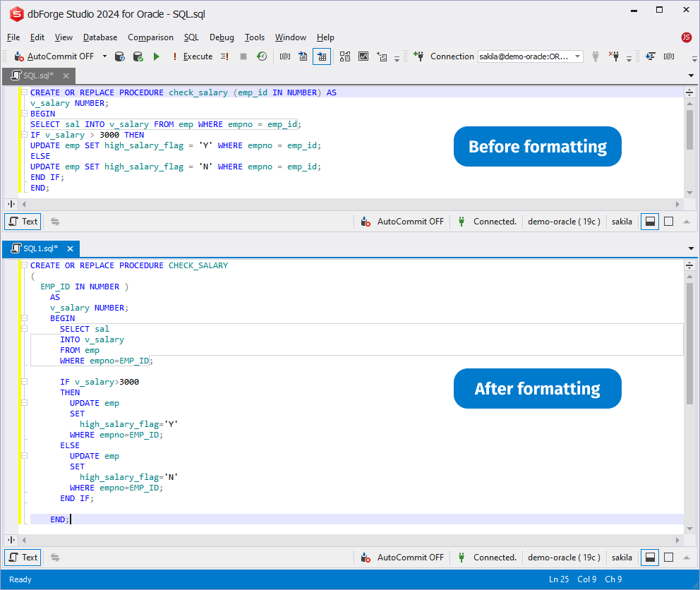Click the bottom editor vertical scrollbar thumb
Viewport: 700px width, 590px height.
click(689, 344)
